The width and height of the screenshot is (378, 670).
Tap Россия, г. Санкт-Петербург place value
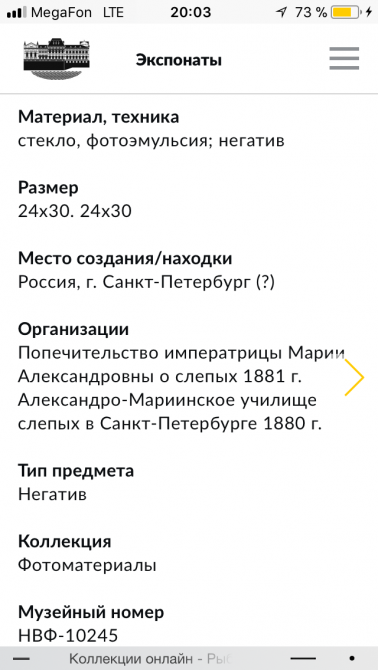[146, 282]
